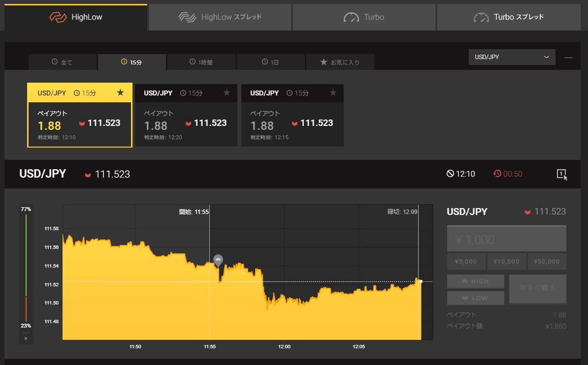
Task: Click the one-click trading icon
Action: [562, 174]
